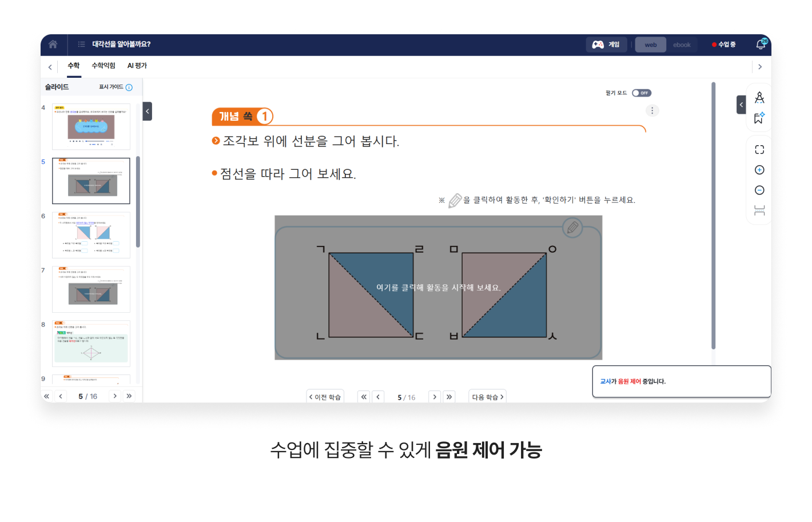This screenshot has height=522, width=812.
Task: Click the 수업중 class status indicator
Action: coord(724,45)
